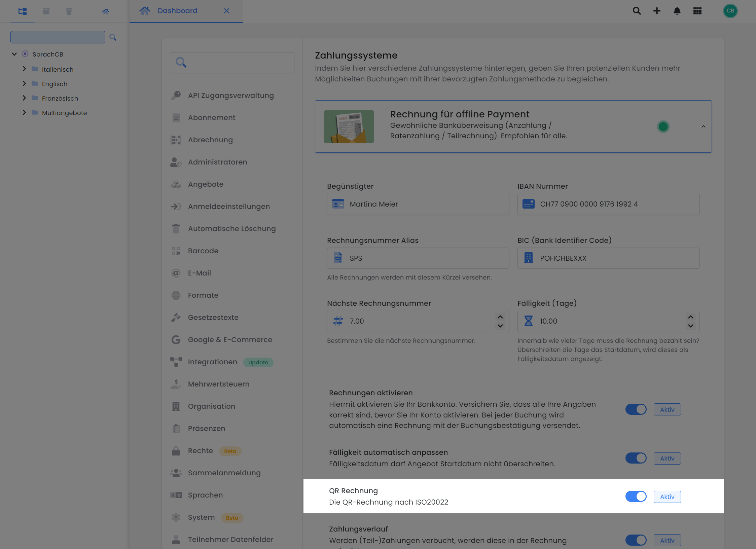Collapse the SprachCB tree node
Image resolution: width=756 pixels, height=549 pixels.
(14, 54)
